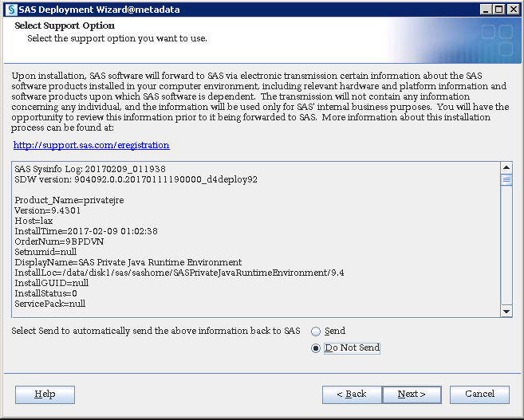The image size is (524, 420).
Task: Click the 'OrderNum=9BPDVN' line
Action: [x=59, y=241]
